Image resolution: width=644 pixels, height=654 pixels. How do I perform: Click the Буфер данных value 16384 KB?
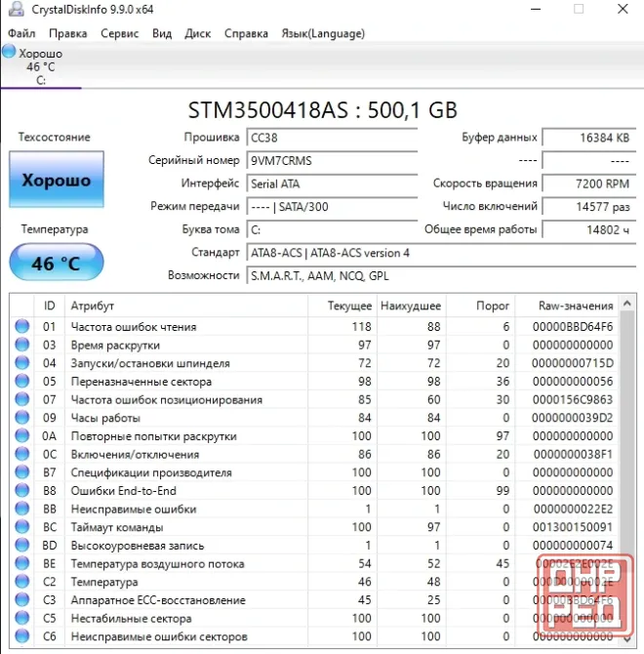pyautogui.click(x=589, y=138)
